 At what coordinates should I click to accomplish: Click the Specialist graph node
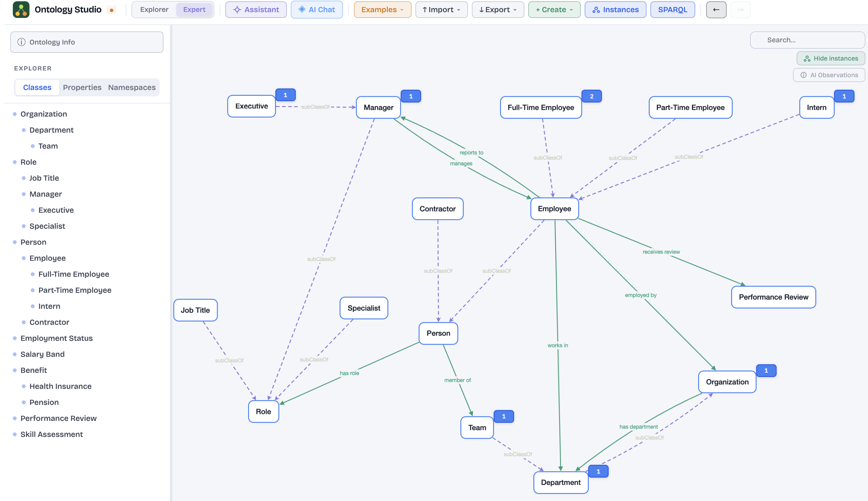(x=364, y=308)
